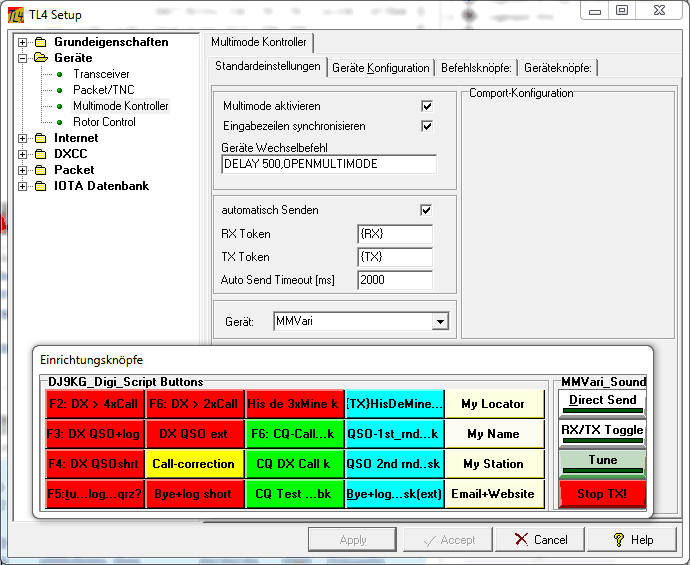Click the CQ Test ...bk button

tap(294, 494)
